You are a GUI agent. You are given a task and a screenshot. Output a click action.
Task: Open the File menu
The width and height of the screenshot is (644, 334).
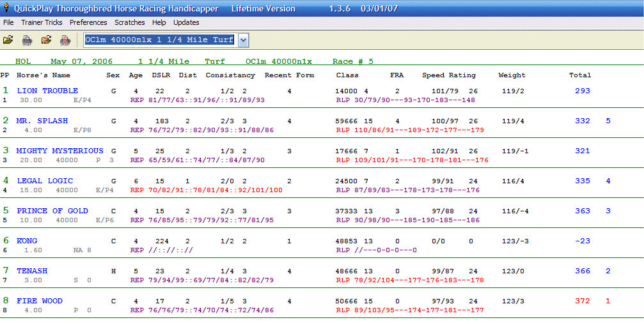[8, 22]
